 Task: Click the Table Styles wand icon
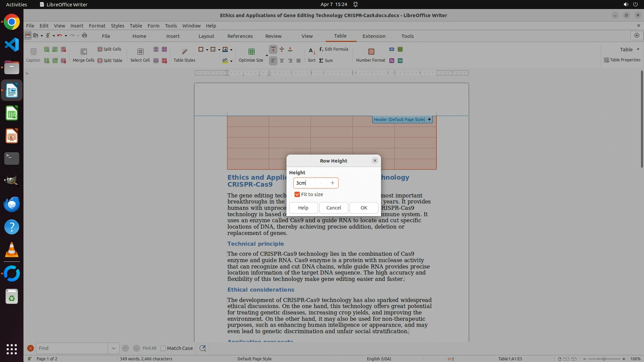184,51
